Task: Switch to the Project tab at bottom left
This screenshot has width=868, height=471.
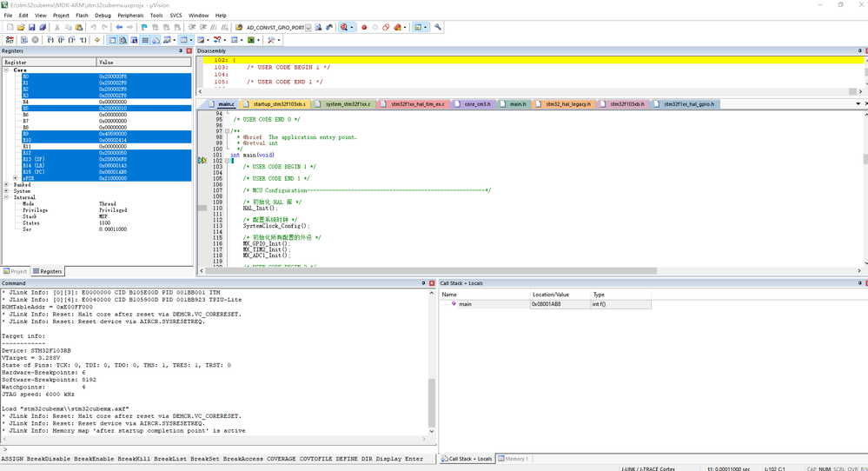Action: point(15,271)
